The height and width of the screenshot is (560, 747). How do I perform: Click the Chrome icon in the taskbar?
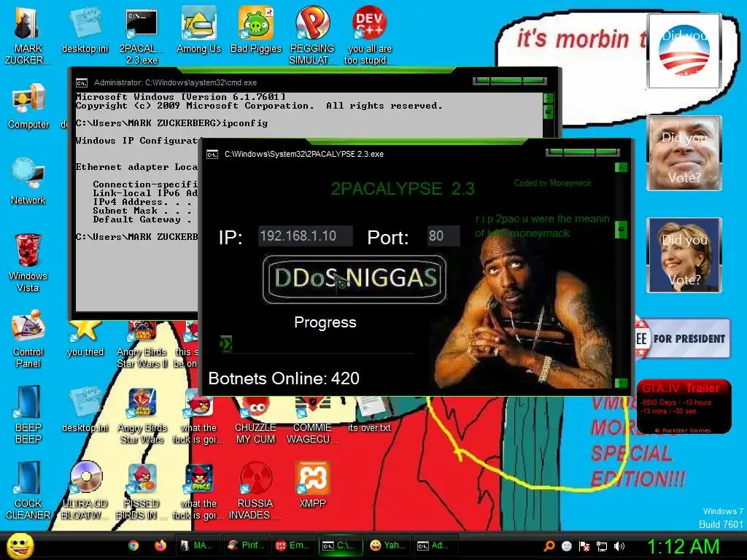tap(134, 545)
